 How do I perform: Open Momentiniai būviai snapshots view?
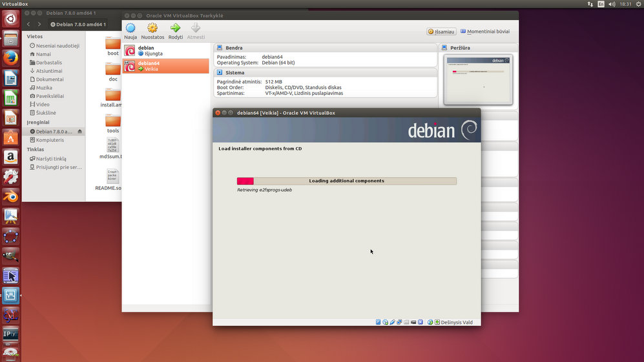[x=484, y=31]
